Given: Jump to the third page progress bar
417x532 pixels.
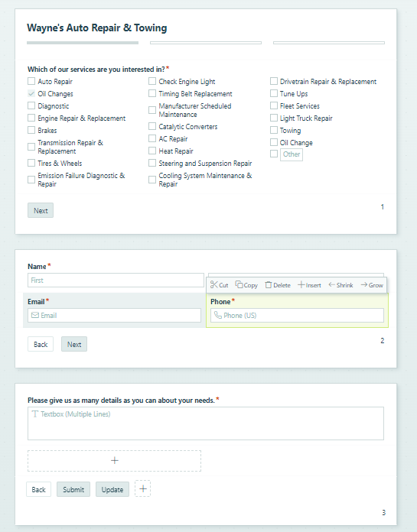Looking at the screenshot, I should point(329,43).
